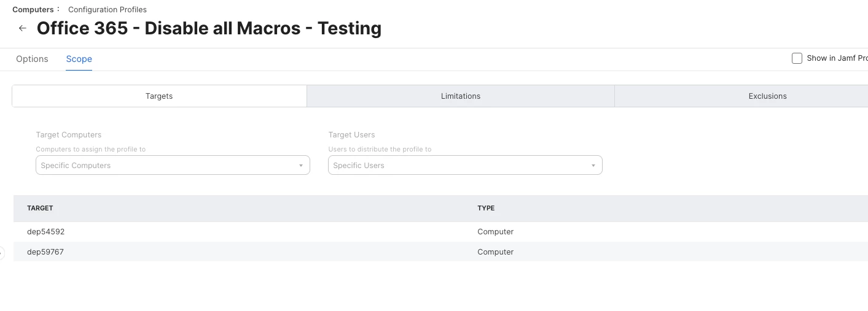Click the Target Users label
The image size is (868, 311).
pos(351,134)
